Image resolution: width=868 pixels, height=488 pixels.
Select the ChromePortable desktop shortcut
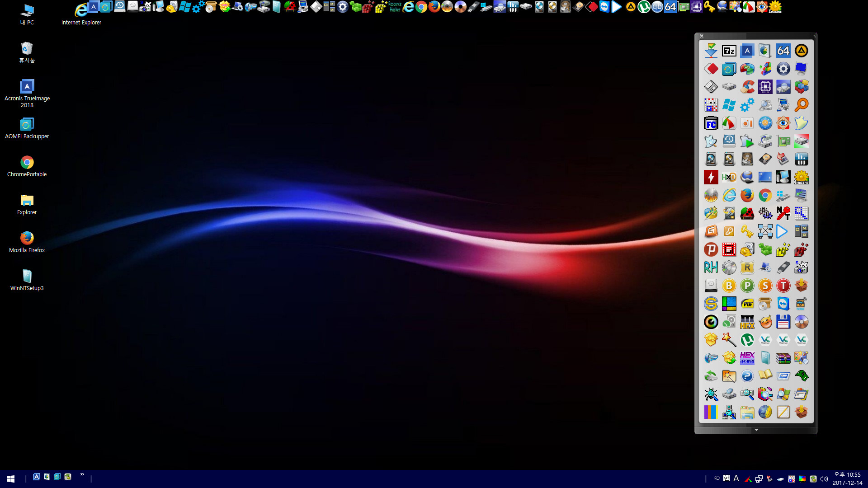point(27,166)
